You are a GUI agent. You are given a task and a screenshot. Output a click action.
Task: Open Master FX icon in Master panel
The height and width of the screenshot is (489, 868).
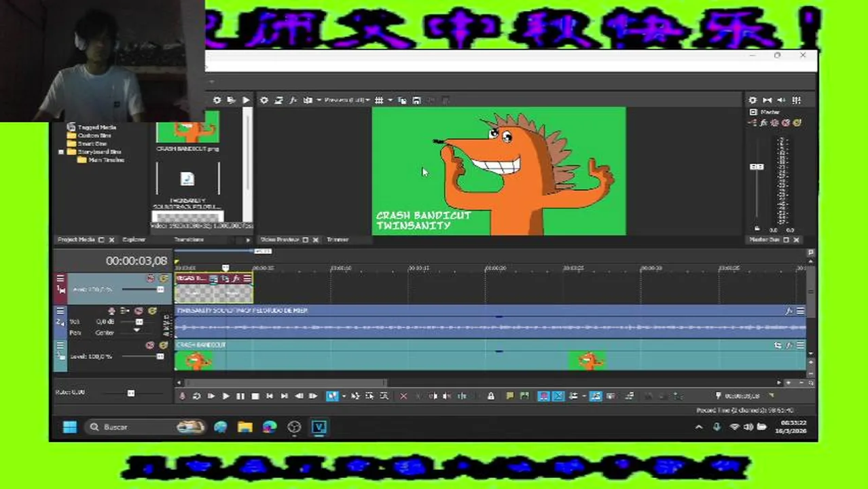point(763,123)
